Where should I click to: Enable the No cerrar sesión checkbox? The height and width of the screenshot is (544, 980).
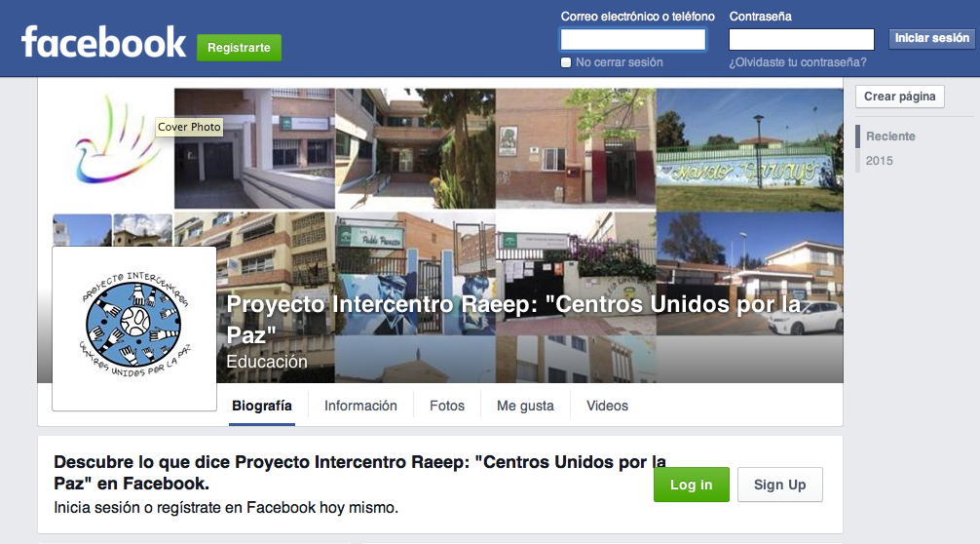pyautogui.click(x=566, y=62)
